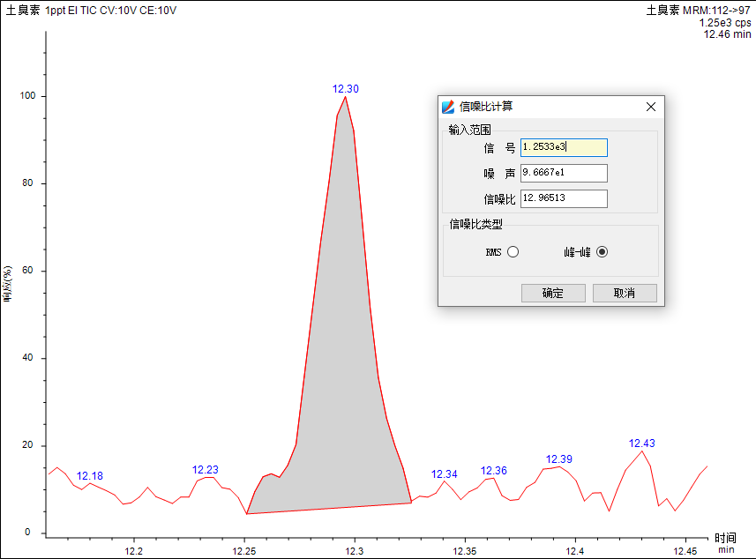Screen dimensions: 756x559
Task: Select the 12.39 peak label
Action: tap(559, 459)
